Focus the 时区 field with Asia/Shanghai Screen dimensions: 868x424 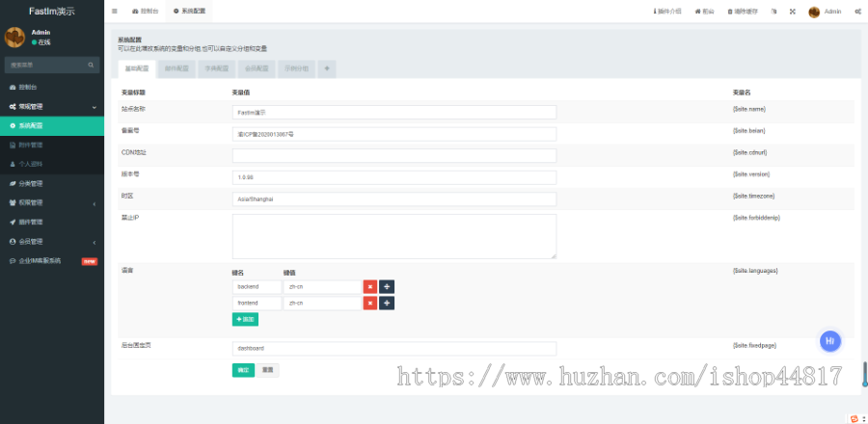click(394, 199)
